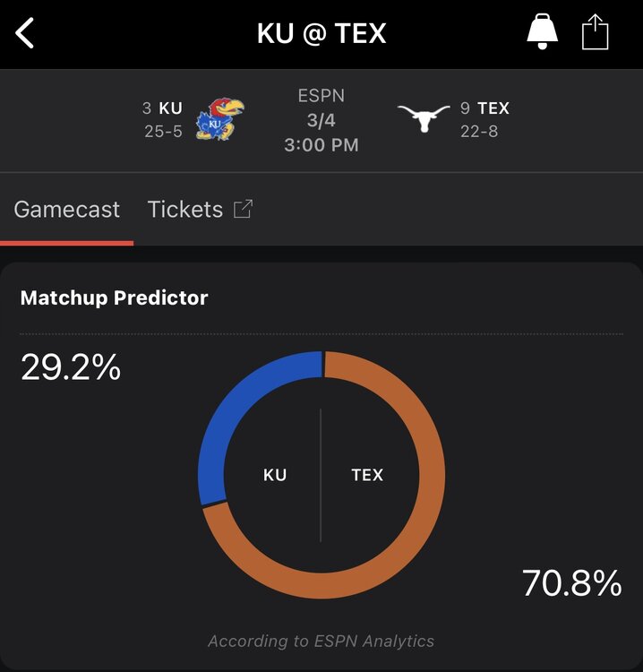643x672 pixels.
Task: Tap the 70.8% TEX win probability
Action: pyautogui.click(x=571, y=583)
